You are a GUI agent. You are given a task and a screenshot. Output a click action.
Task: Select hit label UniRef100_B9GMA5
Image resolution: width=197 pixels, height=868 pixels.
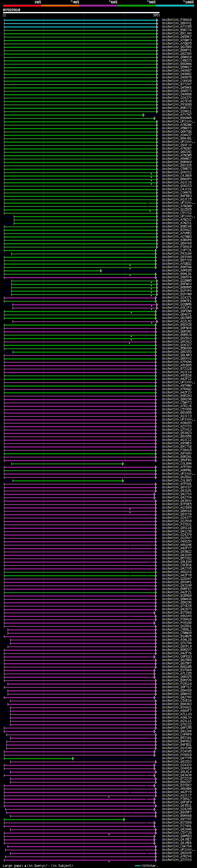(177, 118)
